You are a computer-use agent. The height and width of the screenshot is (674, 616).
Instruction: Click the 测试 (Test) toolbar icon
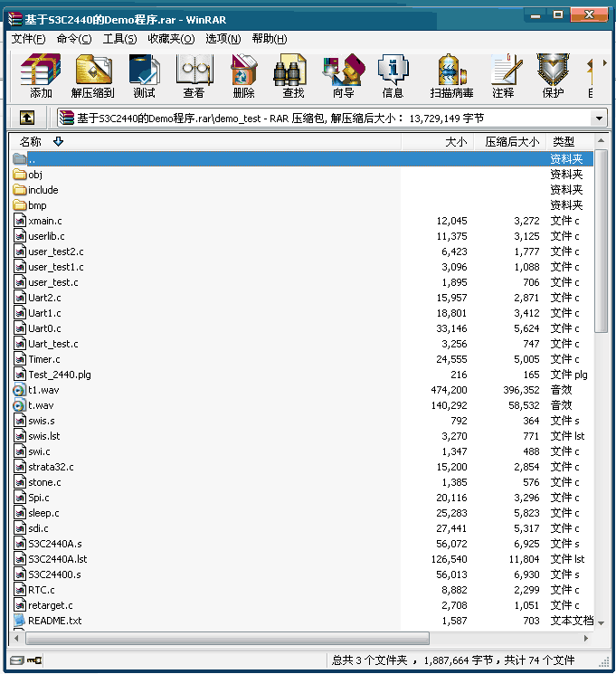pyautogui.click(x=144, y=70)
